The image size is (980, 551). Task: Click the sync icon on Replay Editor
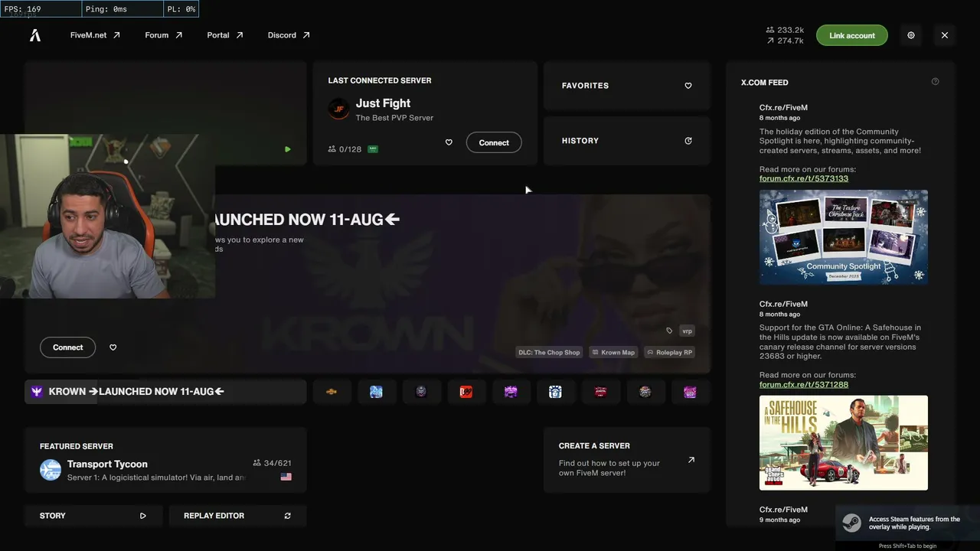click(x=288, y=516)
